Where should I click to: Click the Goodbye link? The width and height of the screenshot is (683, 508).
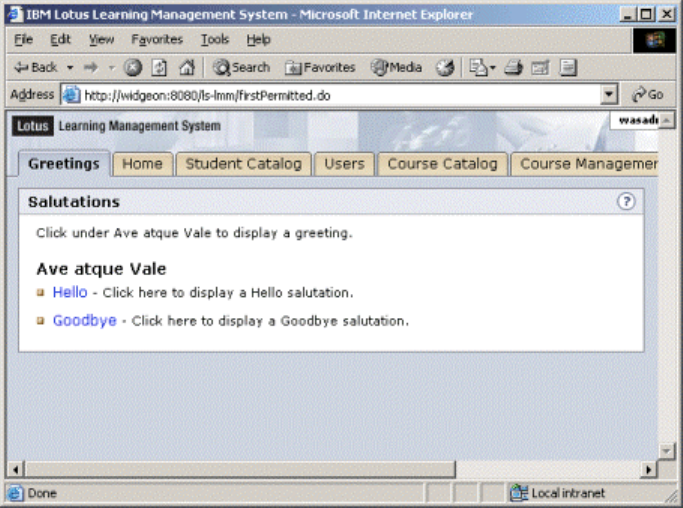pyautogui.click(x=85, y=320)
